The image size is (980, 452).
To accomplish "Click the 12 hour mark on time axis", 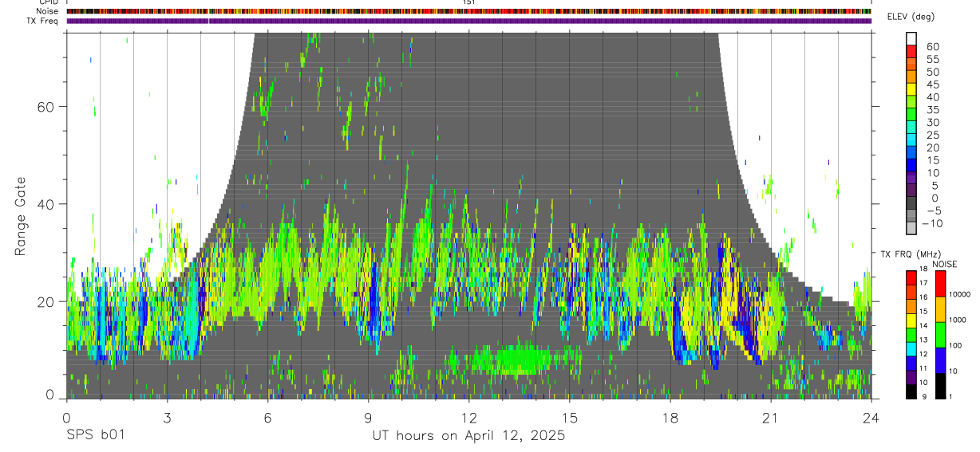I will [469, 418].
